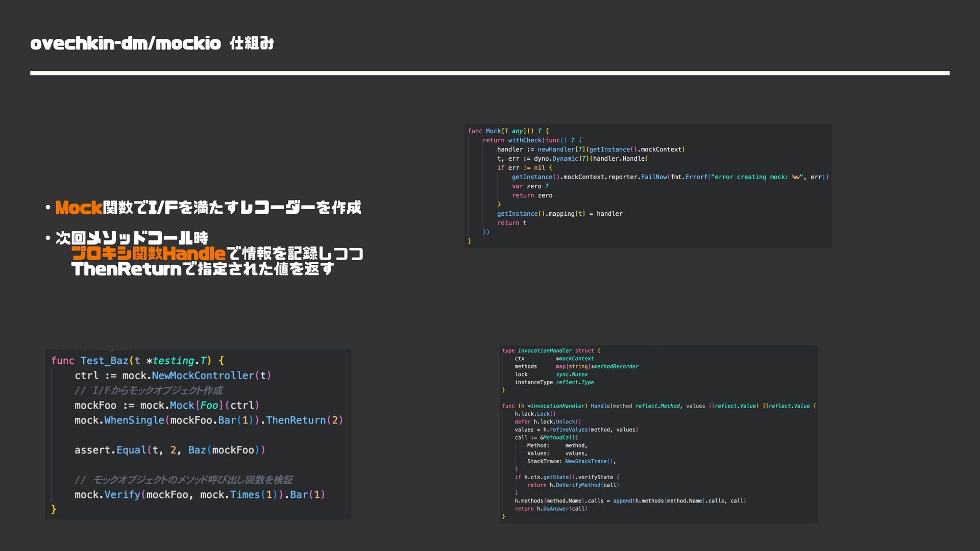980x551 pixels.
Task: Click the 'ctx *mockContext' struct field
Action: click(554, 359)
